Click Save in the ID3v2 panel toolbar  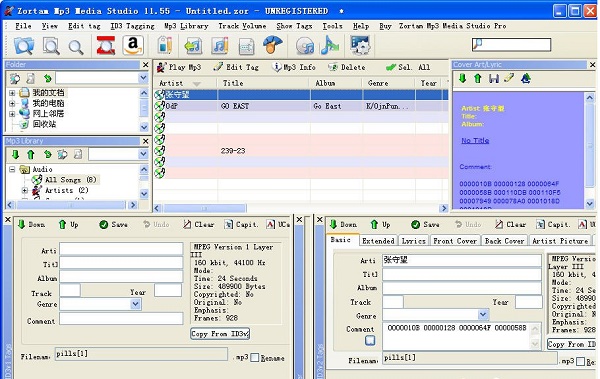[426, 224]
